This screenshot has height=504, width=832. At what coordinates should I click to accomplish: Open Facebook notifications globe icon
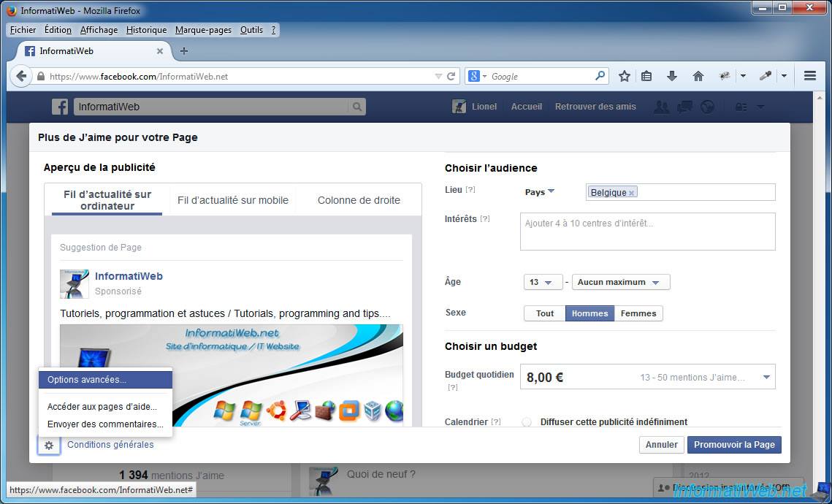(x=707, y=107)
